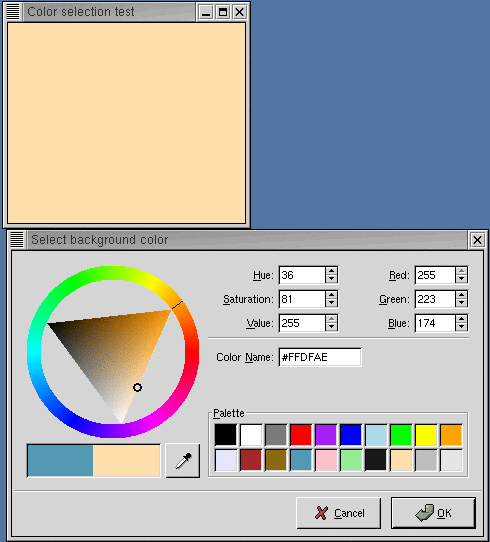Click the hue ring marker line
Screen dimensions: 490x542
(177, 305)
